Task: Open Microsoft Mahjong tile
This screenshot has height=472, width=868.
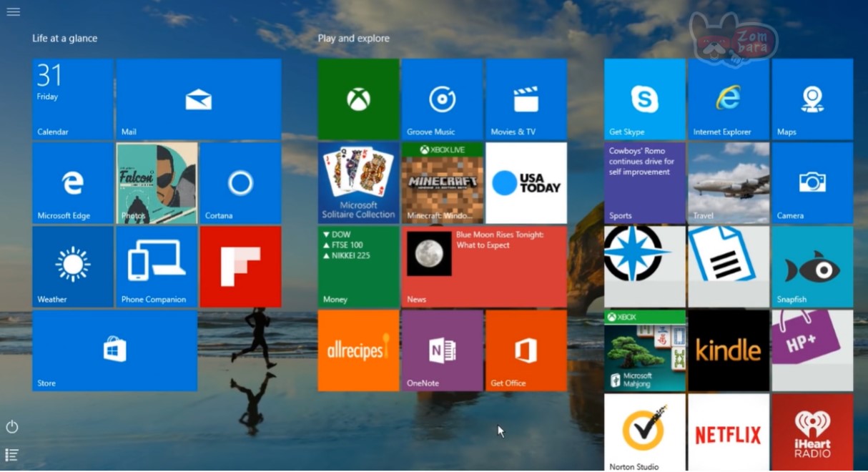Action: pyautogui.click(x=645, y=350)
